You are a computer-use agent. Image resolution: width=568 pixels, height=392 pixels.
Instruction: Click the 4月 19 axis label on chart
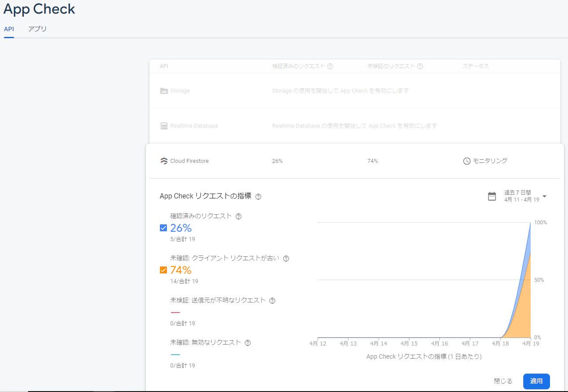point(531,344)
